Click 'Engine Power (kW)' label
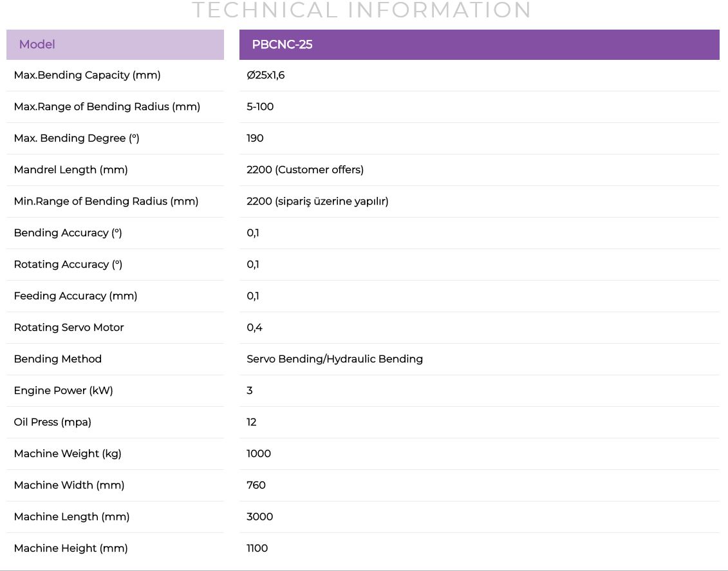728x571 pixels. point(64,391)
